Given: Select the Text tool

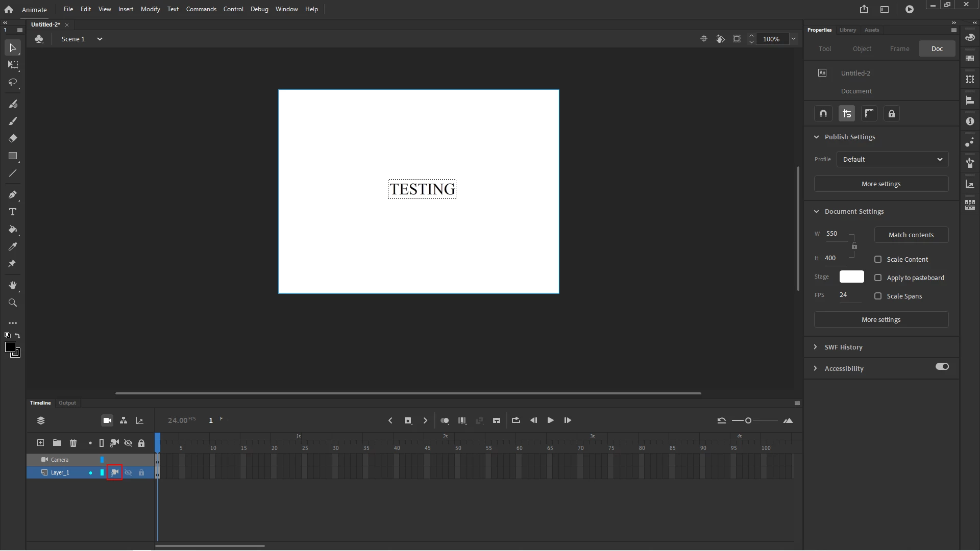Looking at the screenshot, I should point(13,212).
